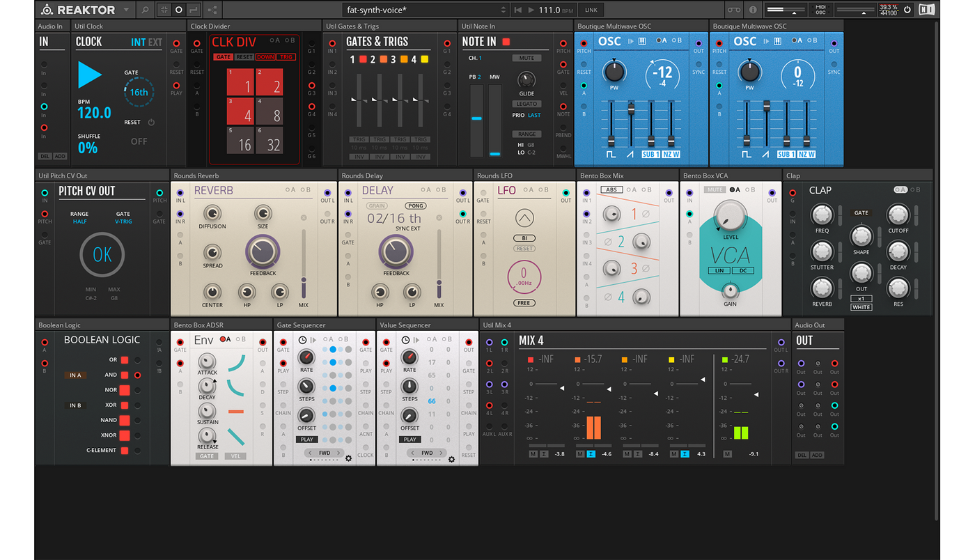The image size is (975, 560).
Task: Toggle the MUTE switch on Bento Box VCA
Action: (714, 189)
